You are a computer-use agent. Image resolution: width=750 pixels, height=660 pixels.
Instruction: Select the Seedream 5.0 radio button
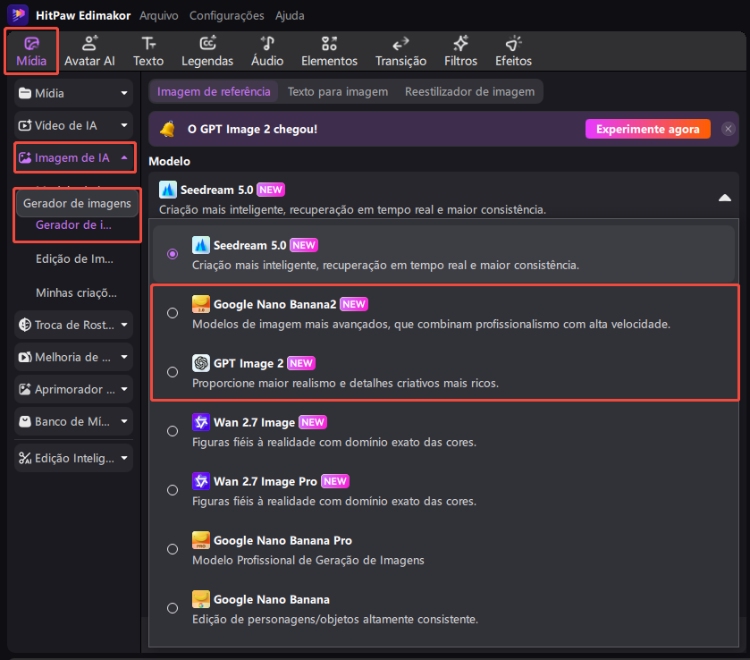172,254
